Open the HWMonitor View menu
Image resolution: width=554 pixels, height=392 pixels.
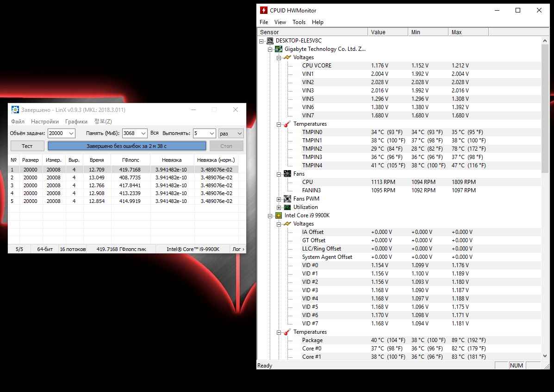pyautogui.click(x=280, y=22)
